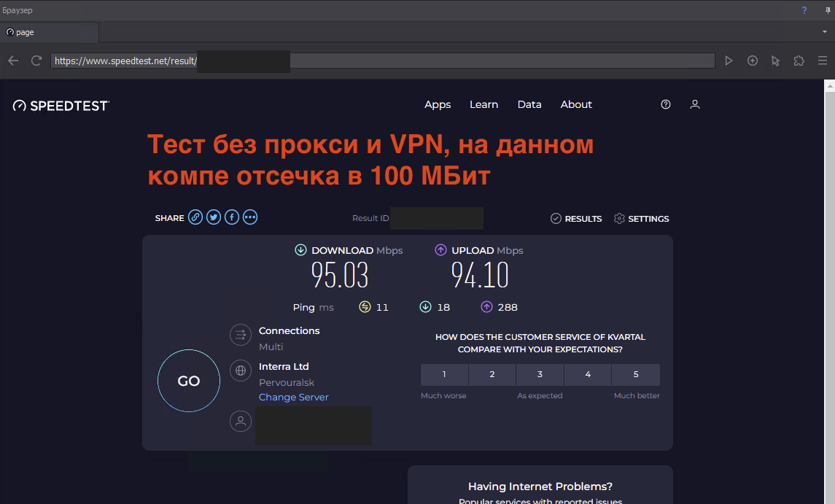Select rating 3 As expected
The image size is (835, 504).
[540, 374]
